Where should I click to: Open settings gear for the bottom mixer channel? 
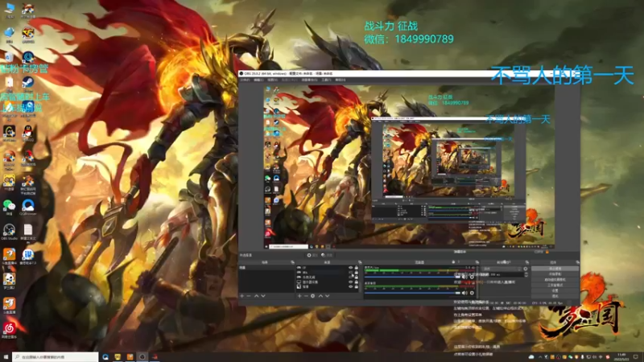tap(472, 293)
